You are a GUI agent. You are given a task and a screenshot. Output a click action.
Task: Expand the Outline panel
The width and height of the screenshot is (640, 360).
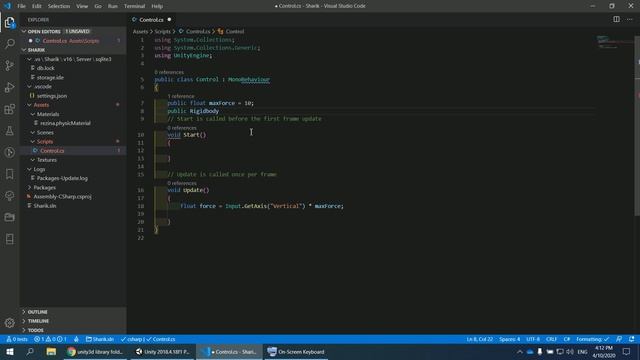(x=73, y=312)
